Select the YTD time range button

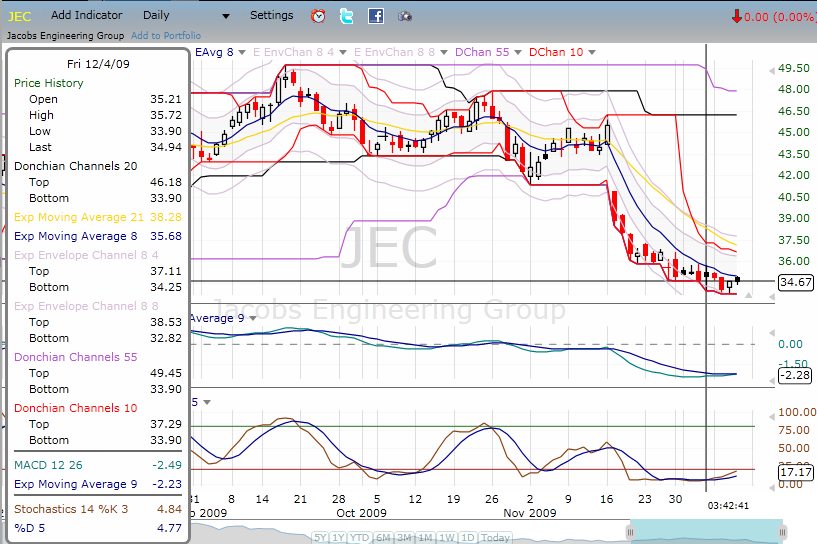click(x=360, y=537)
